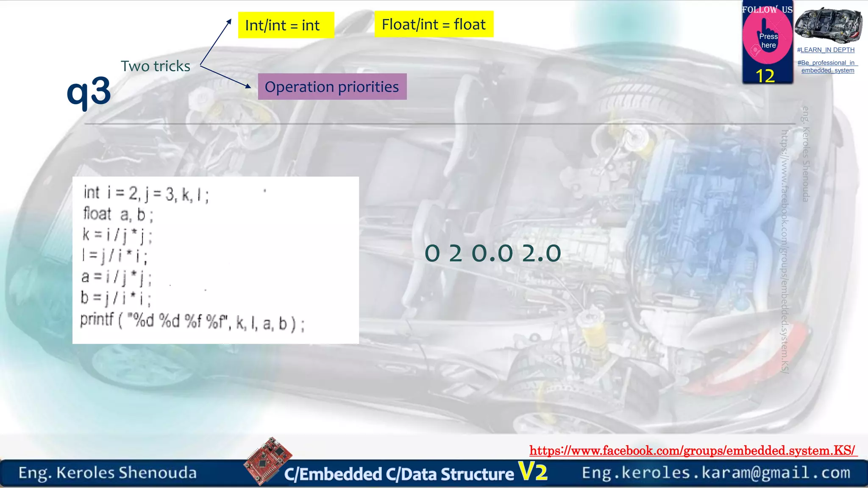Click the code line 'l = j / i * i ;'
This screenshot has width=868, height=488.
pos(114,255)
